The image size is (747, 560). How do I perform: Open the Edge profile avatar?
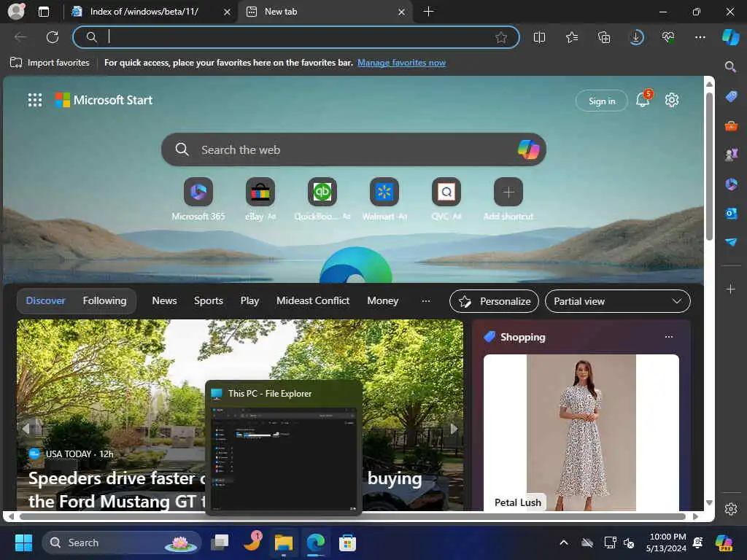pos(16,12)
